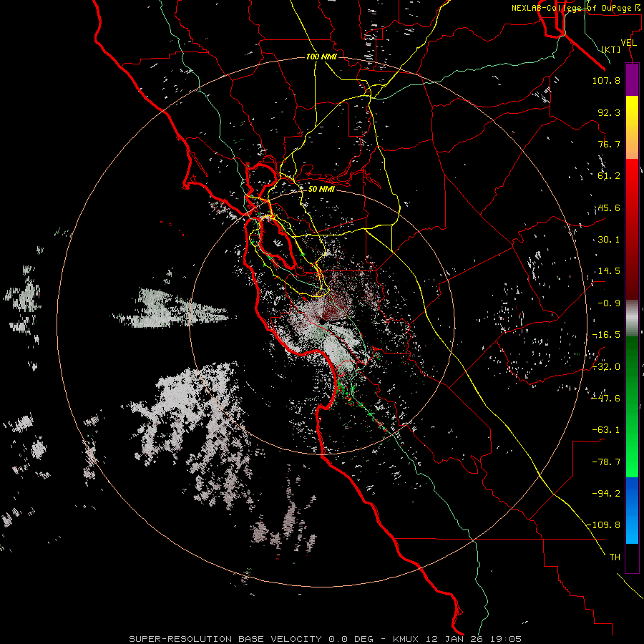Select the 30.1 velocity scale value
The width and height of the screenshot is (644, 644).
(x=609, y=240)
